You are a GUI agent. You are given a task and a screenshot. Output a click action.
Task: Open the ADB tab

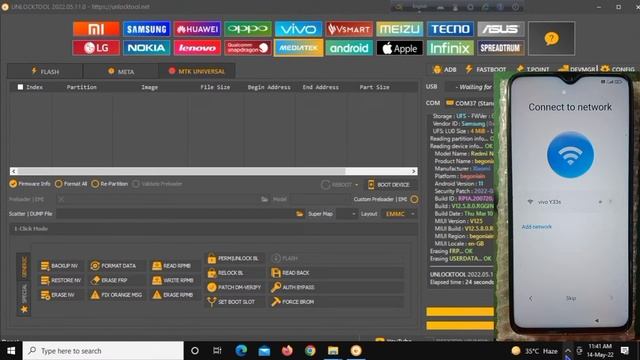[x=444, y=69]
